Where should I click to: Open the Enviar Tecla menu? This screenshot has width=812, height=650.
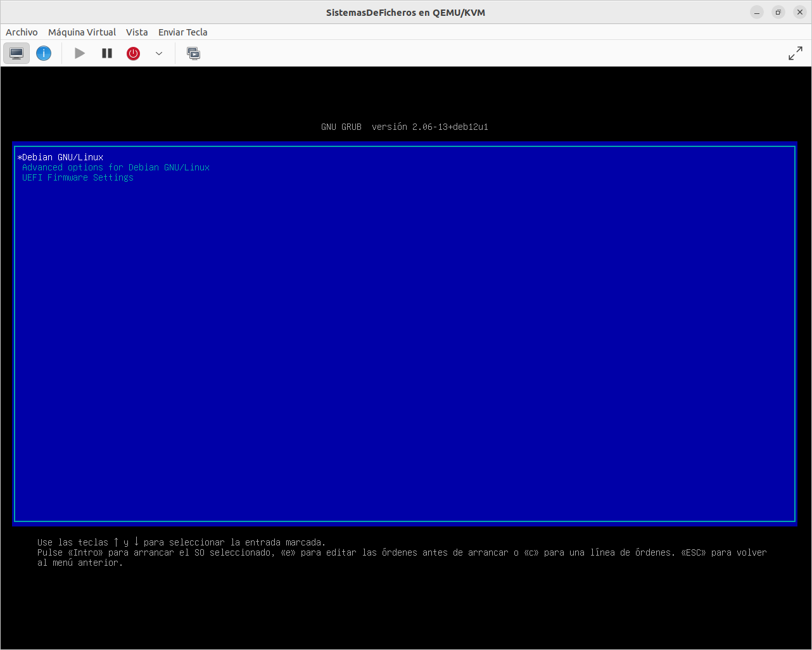pos(182,32)
